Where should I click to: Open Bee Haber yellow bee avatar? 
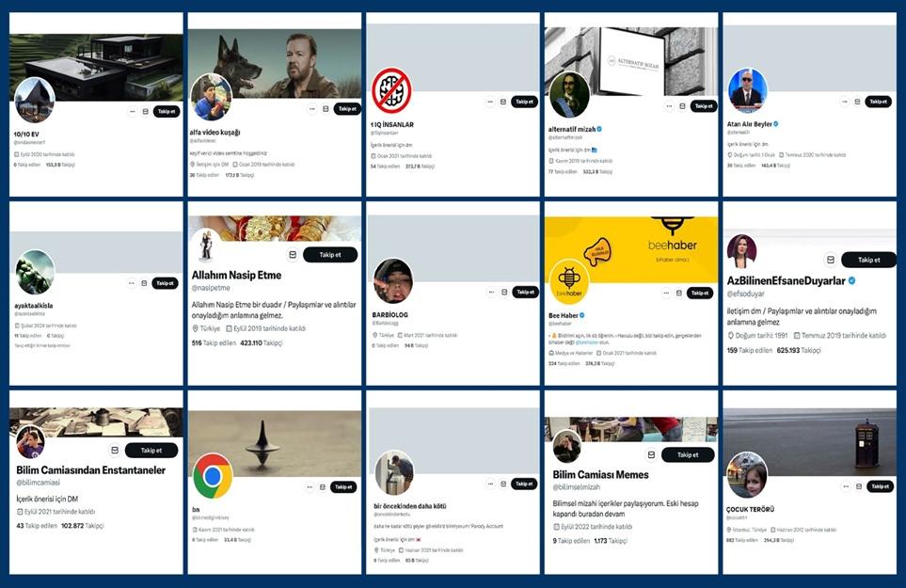coord(569,281)
